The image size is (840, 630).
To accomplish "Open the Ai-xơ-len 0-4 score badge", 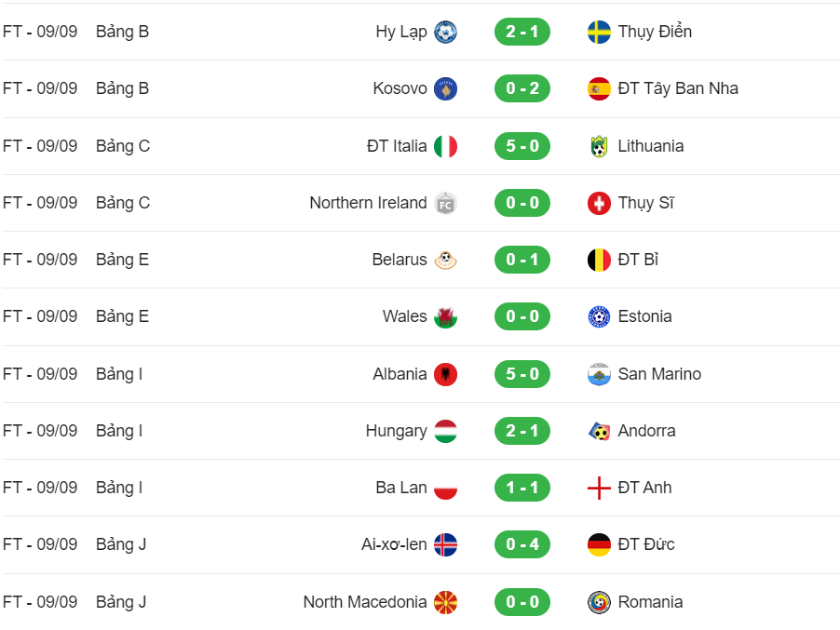I will (522, 544).
